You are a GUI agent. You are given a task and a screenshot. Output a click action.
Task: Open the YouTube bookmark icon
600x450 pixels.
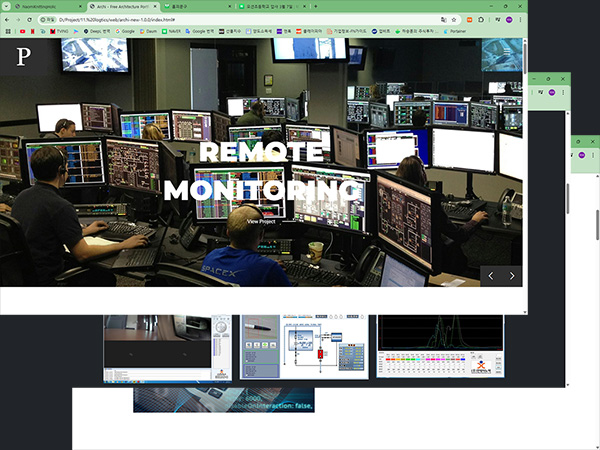click(22, 31)
